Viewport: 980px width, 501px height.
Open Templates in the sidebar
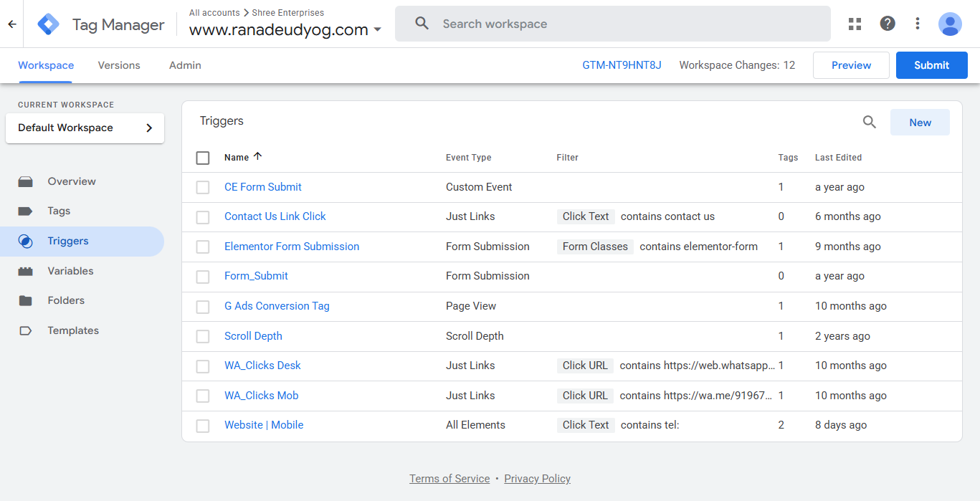point(73,330)
